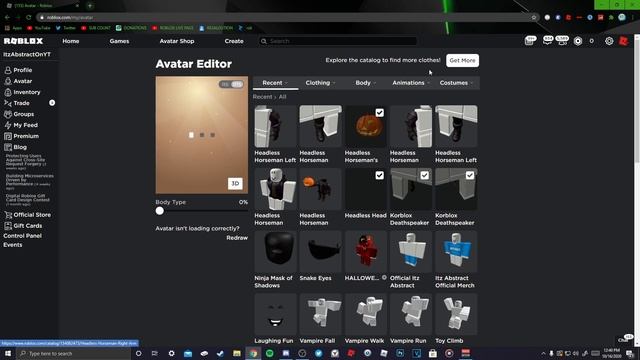Select the Recent tab
Screen dimensions: 640x360
275,83
